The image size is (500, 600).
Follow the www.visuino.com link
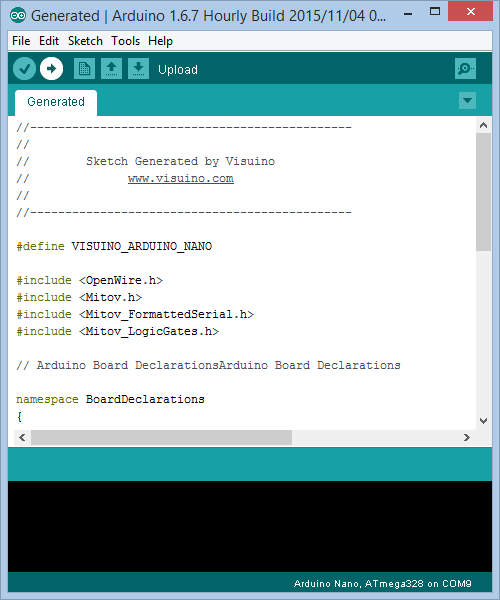[x=181, y=179]
